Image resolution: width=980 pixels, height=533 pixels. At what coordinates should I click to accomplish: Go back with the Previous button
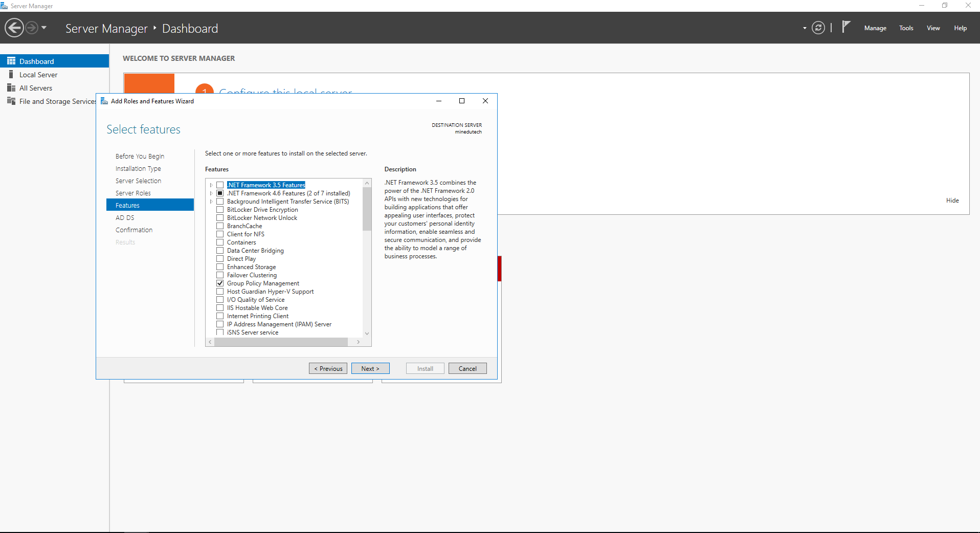click(328, 369)
